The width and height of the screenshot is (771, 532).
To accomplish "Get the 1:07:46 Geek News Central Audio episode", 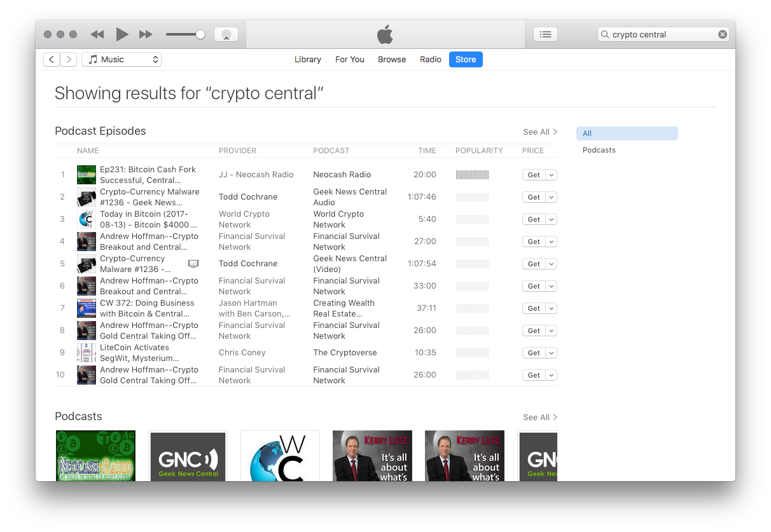I will click(x=534, y=197).
